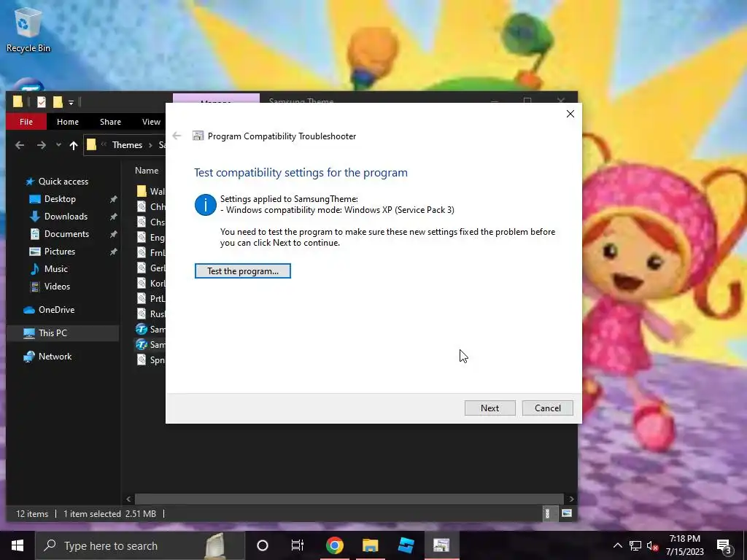Select the Eng file in file list
Viewport: 747px width, 560px height.
tap(150, 237)
